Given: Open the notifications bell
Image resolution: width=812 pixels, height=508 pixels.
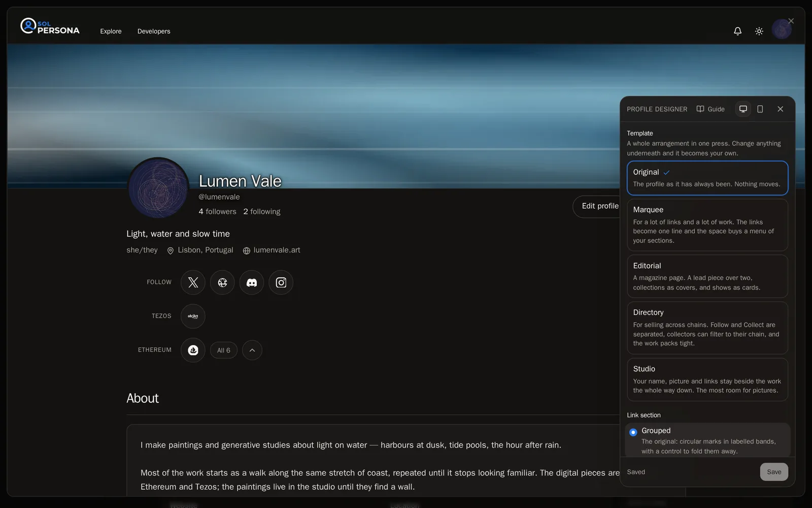Looking at the screenshot, I should [x=738, y=31].
